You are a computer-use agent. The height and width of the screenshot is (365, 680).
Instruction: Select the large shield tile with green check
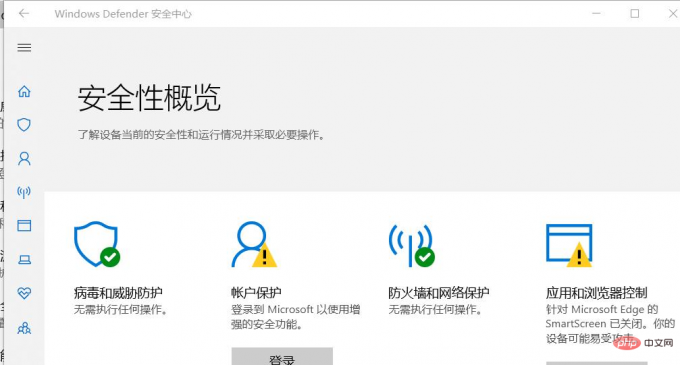point(97,244)
